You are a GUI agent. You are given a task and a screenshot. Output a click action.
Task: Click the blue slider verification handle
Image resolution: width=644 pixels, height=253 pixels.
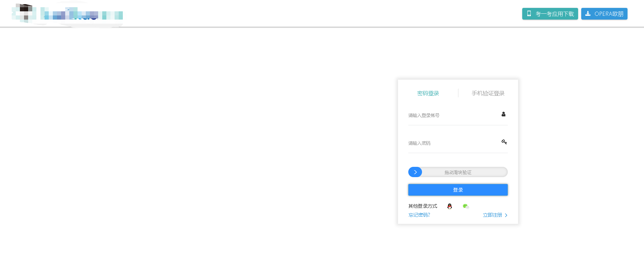click(415, 172)
